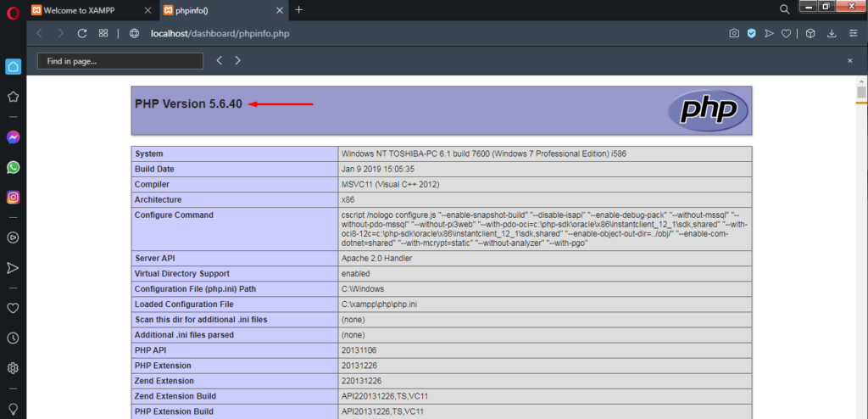Click the C:\Windows path value

[x=363, y=289]
